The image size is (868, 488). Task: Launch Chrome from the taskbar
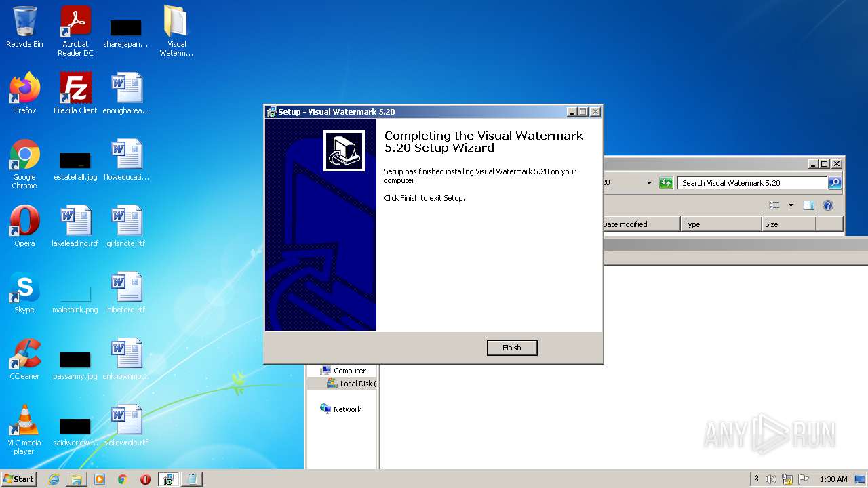tap(123, 479)
